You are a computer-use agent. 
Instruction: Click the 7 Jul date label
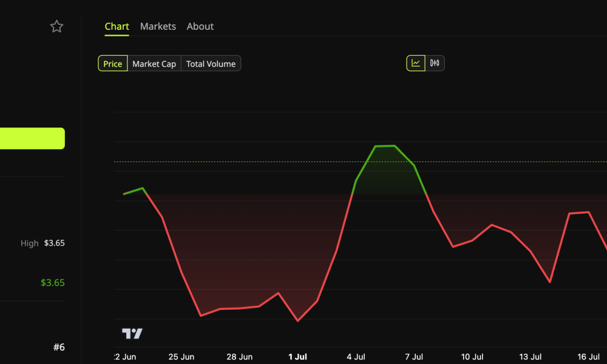coord(414,357)
